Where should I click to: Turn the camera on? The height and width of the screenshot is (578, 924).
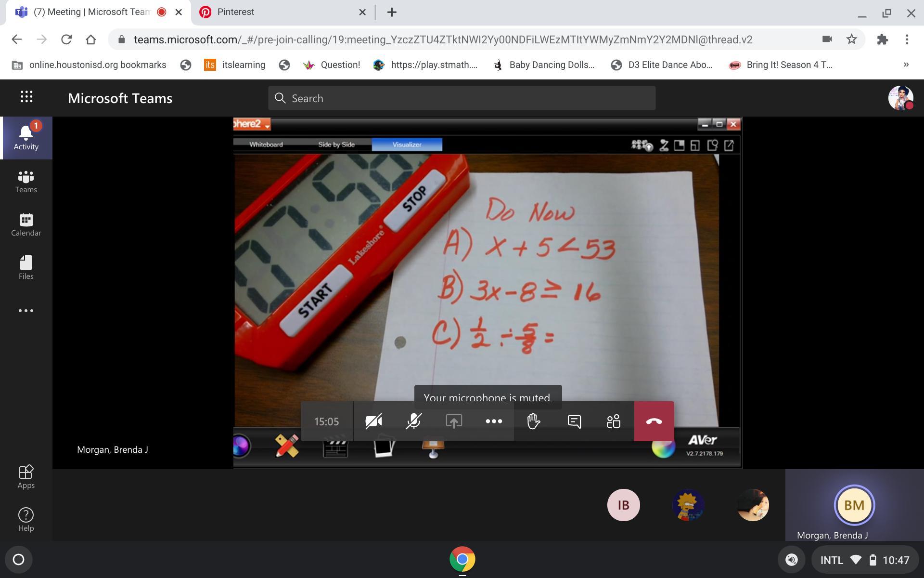(373, 421)
